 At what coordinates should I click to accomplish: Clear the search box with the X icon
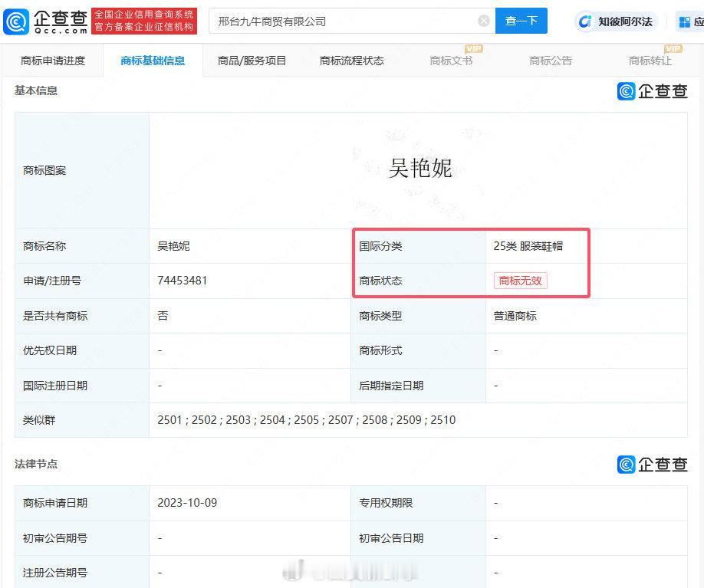pyautogui.click(x=484, y=21)
